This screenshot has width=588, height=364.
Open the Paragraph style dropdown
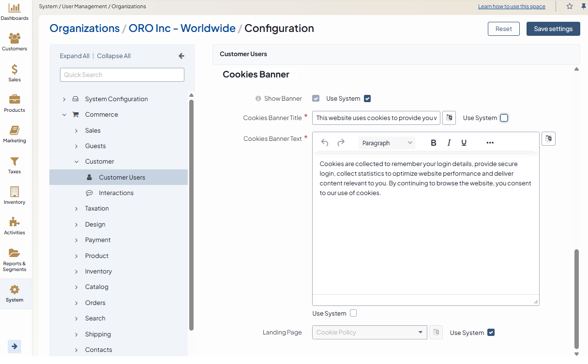(387, 143)
